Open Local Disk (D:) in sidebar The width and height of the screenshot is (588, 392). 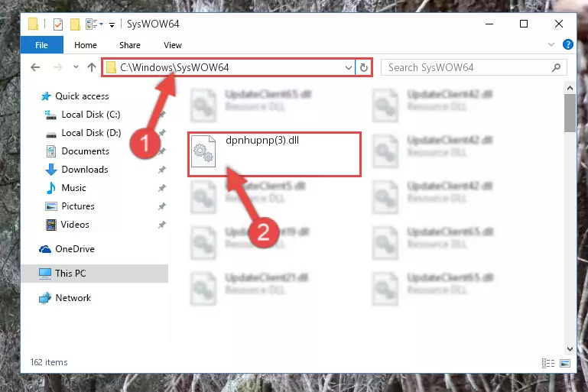[x=91, y=133]
